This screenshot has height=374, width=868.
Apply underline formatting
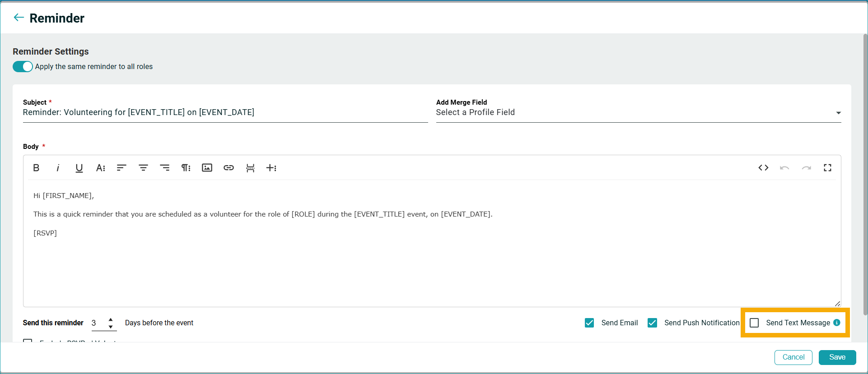coord(79,168)
